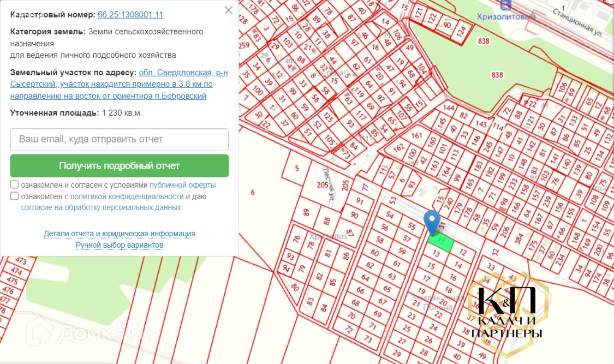Image resolution: width=614 pixels, height=364 pixels.
Task: Open the 'публичной оферты' link
Action: (x=182, y=185)
